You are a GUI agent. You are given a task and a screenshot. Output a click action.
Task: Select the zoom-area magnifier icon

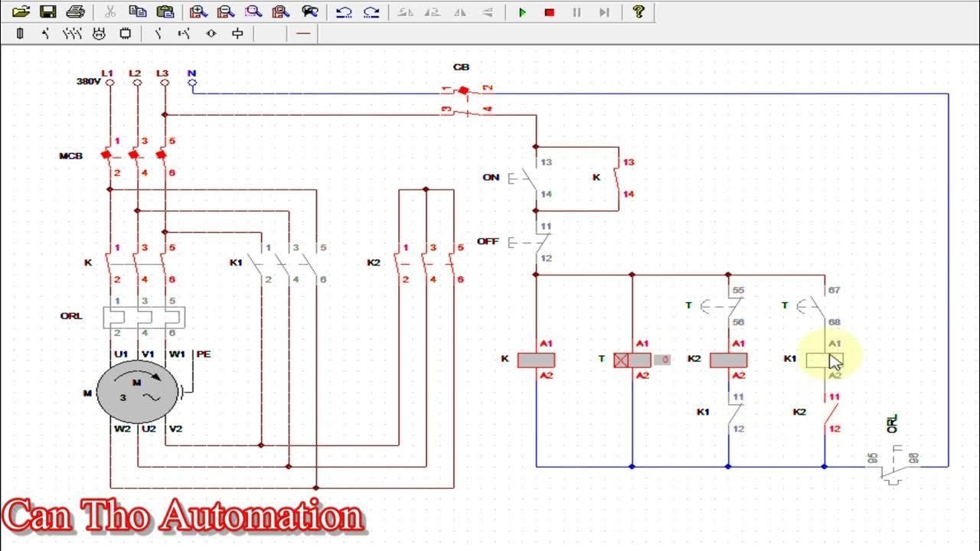(x=253, y=11)
